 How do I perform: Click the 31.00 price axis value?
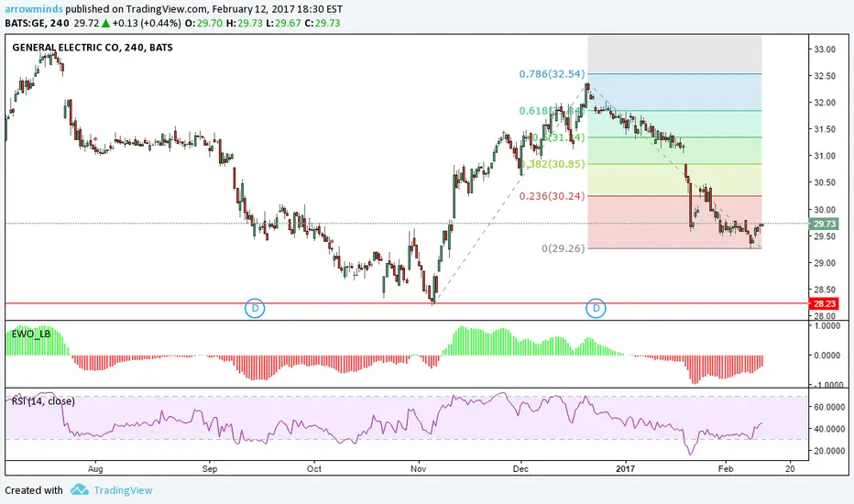tap(825, 157)
